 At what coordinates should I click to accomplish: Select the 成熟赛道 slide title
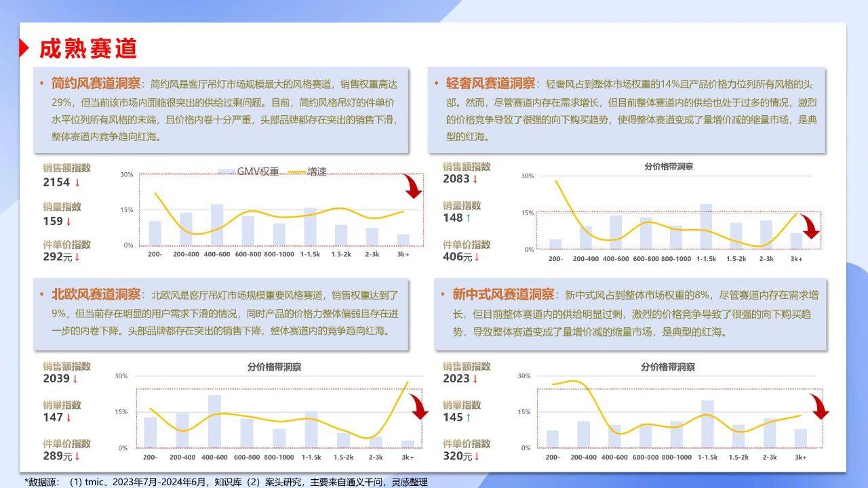coord(88,48)
